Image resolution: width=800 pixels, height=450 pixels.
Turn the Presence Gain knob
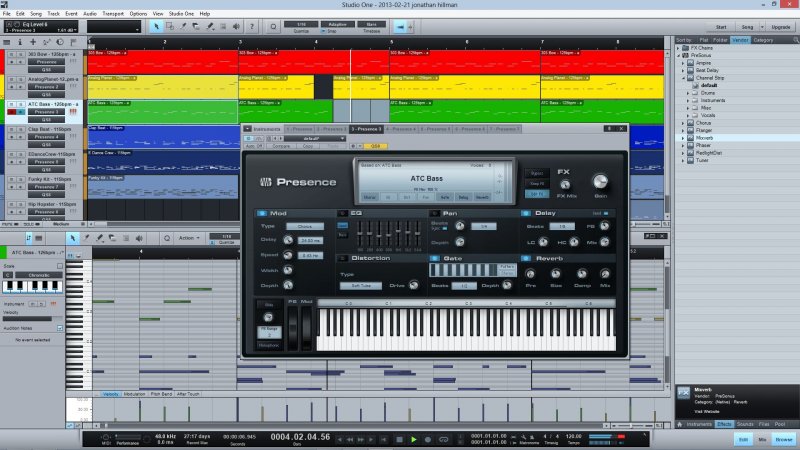click(x=600, y=181)
